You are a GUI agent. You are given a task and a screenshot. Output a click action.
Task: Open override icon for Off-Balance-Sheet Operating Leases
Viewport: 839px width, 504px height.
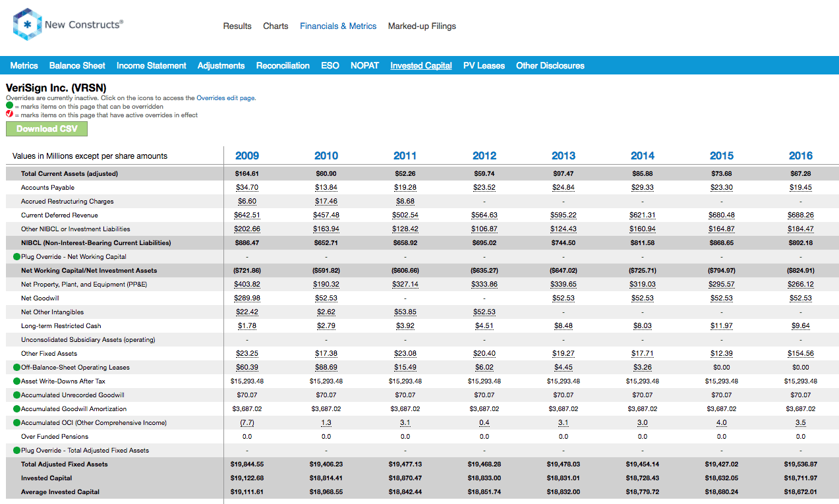click(16, 367)
